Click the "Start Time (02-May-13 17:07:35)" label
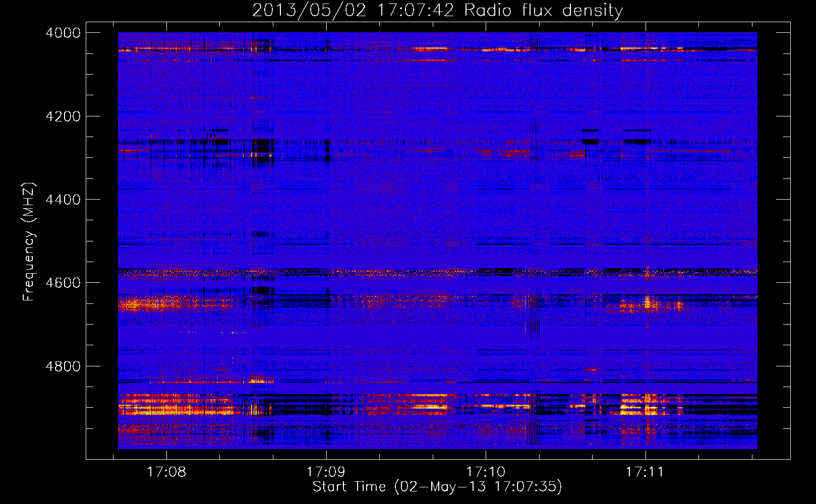 coord(437,486)
